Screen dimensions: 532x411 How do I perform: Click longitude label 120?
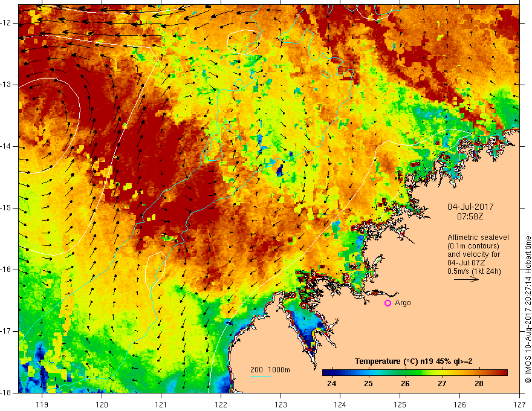tap(102, 404)
